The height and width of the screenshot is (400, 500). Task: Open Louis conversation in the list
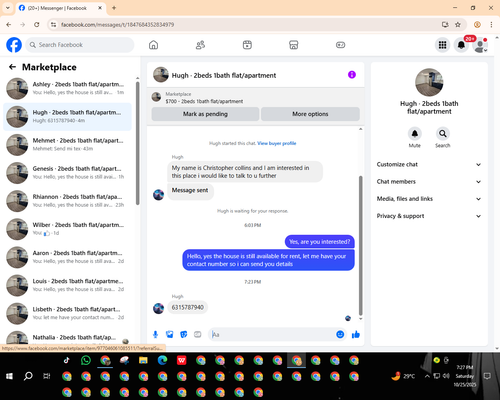pyautogui.click(x=67, y=285)
